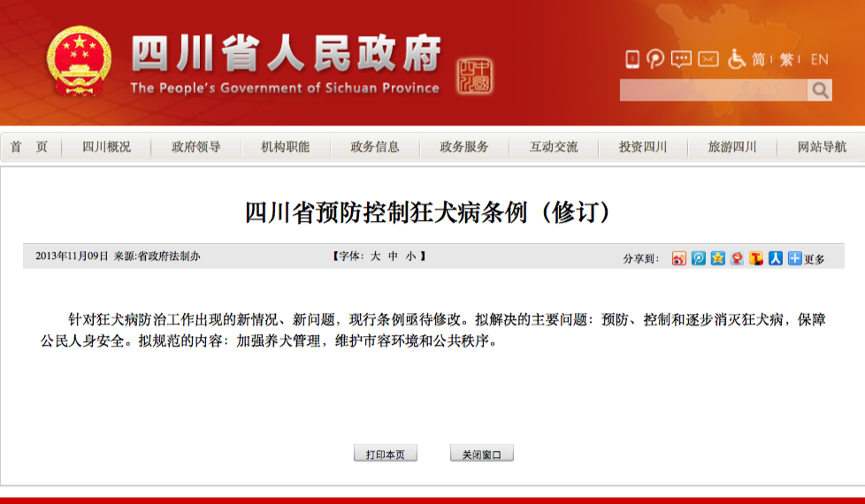The height and width of the screenshot is (504, 865).
Task: Click the envelope mail icon
Action: click(708, 59)
